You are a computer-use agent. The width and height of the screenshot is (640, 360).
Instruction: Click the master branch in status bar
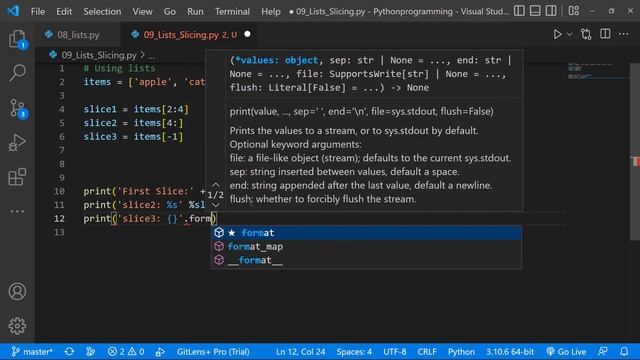32,351
